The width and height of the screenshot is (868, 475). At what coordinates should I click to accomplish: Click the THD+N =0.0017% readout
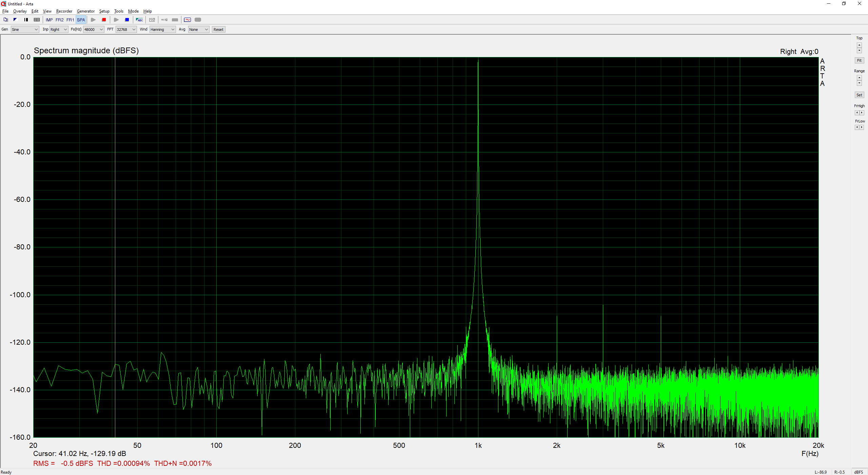pos(183,463)
